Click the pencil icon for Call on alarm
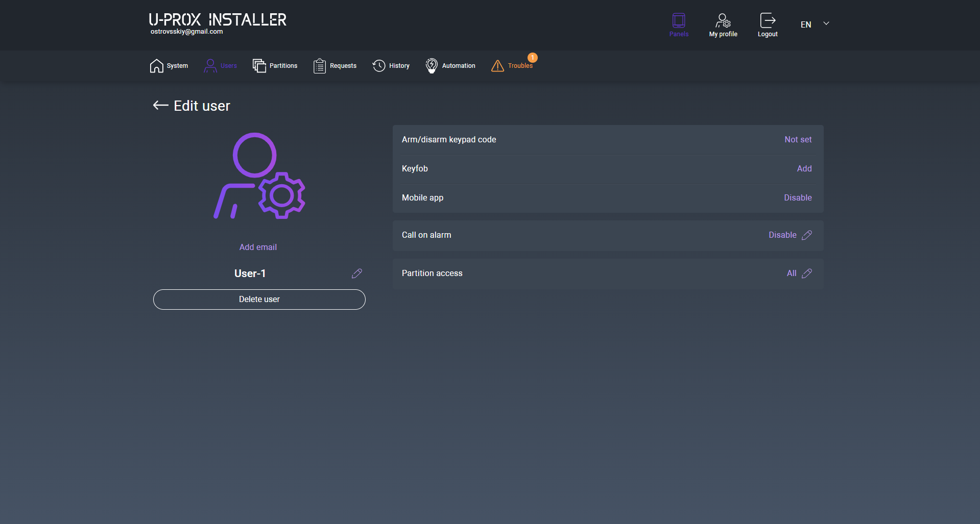This screenshot has width=980, height=524. tap(807, 235)
